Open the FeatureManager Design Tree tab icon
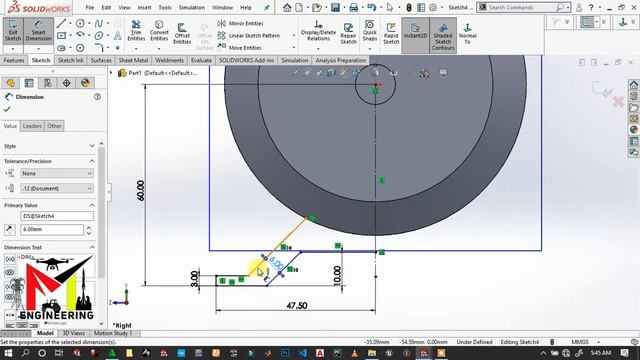 click(11, 83)
